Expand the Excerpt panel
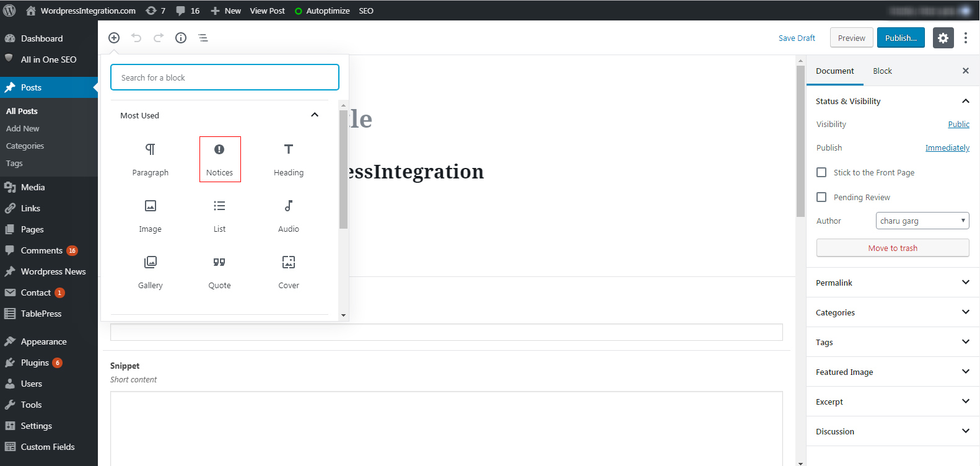980x466 pixels. 893,402
